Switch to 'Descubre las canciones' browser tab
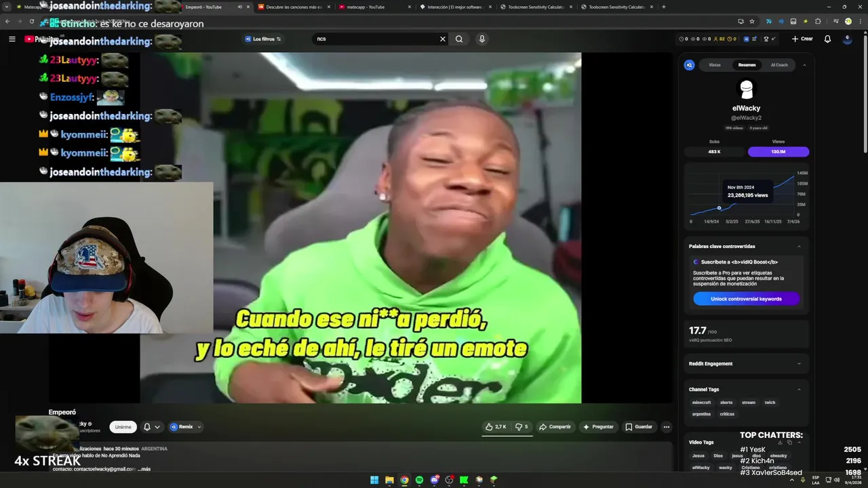Viewport: 868px width, 488px height. click(x=293, y=7)
